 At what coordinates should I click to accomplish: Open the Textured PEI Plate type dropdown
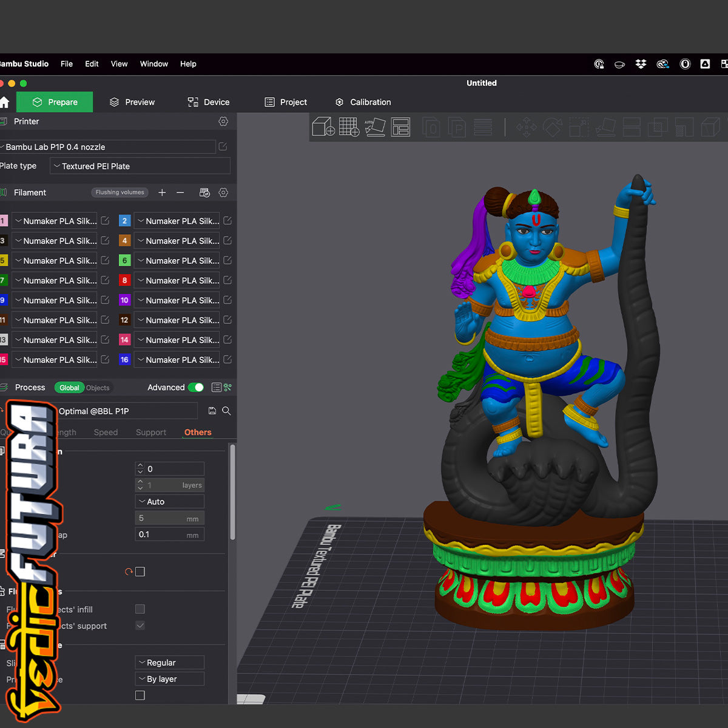click(140, 166)
